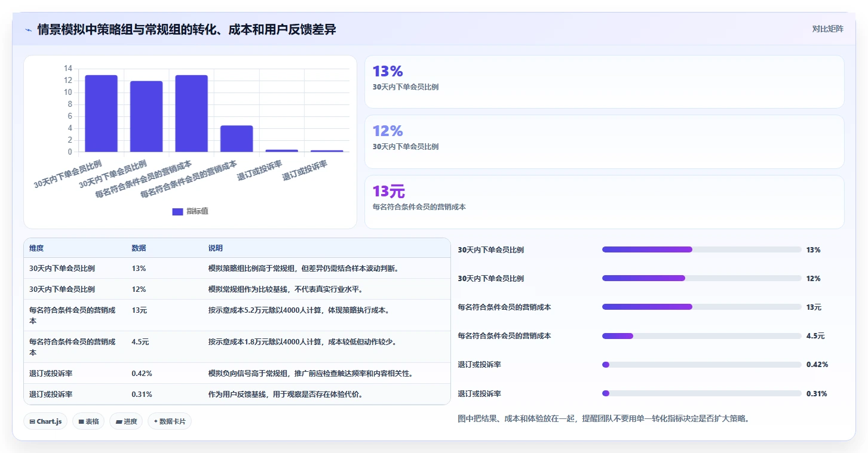Select table cell 模拟策略组比例高于常规组
The image size is (868, 453).
click(x=326, y=269)
